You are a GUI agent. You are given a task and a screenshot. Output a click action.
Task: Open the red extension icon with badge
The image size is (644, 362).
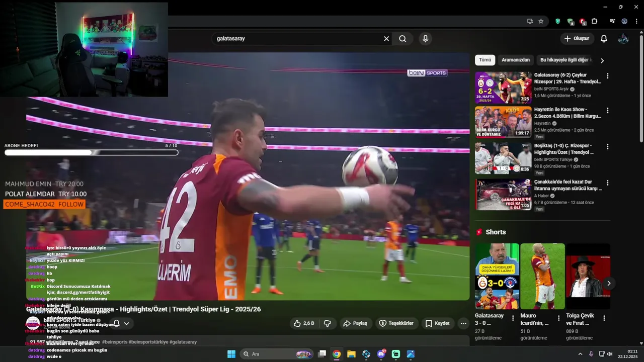[583, 22]
